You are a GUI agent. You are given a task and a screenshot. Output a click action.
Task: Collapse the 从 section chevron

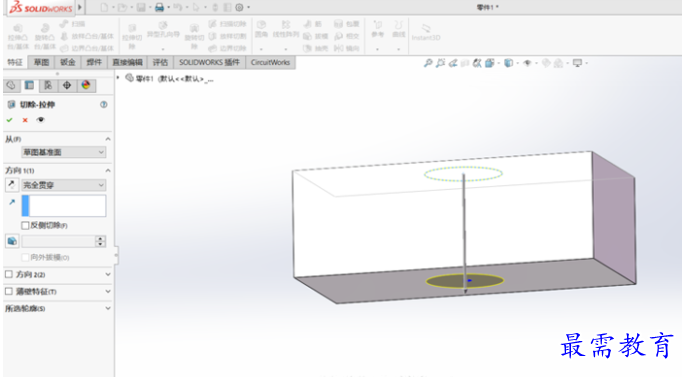point(108,139)
